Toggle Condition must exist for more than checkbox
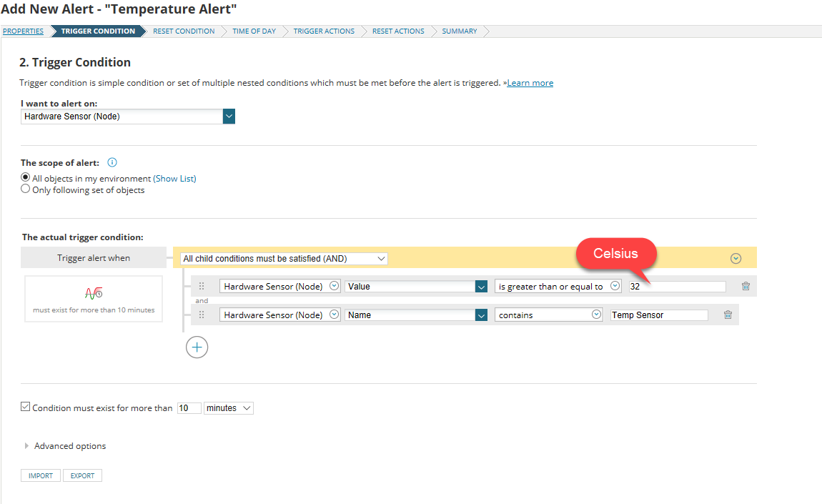Screen dimensions: 822x504 [25, 407]
